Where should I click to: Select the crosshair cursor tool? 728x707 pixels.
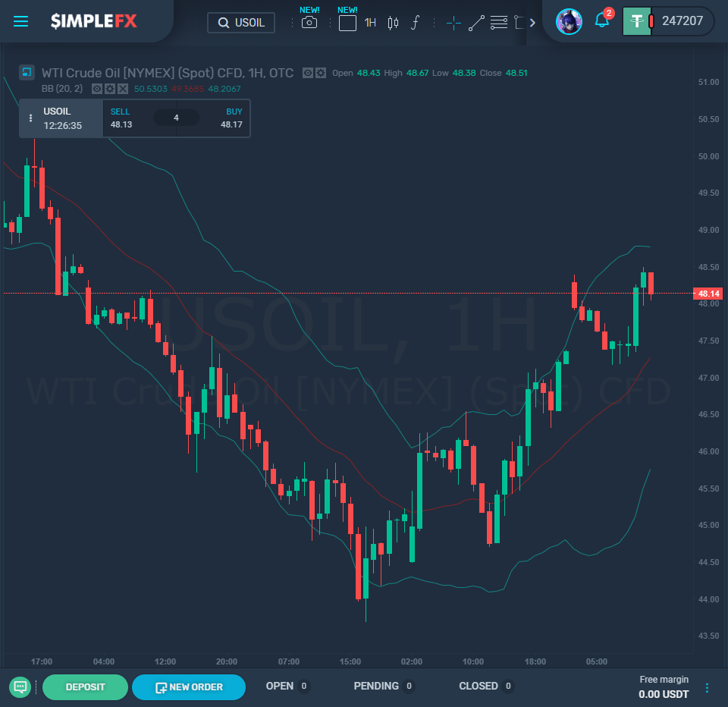tap(453, 23)
